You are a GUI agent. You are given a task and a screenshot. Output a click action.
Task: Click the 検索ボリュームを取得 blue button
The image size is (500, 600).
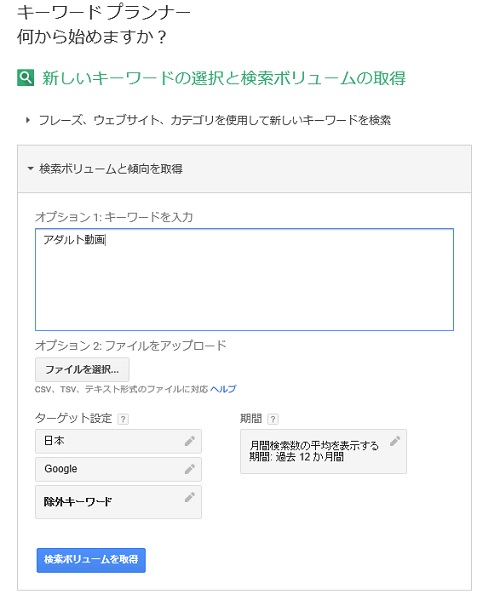pos(91,560)
